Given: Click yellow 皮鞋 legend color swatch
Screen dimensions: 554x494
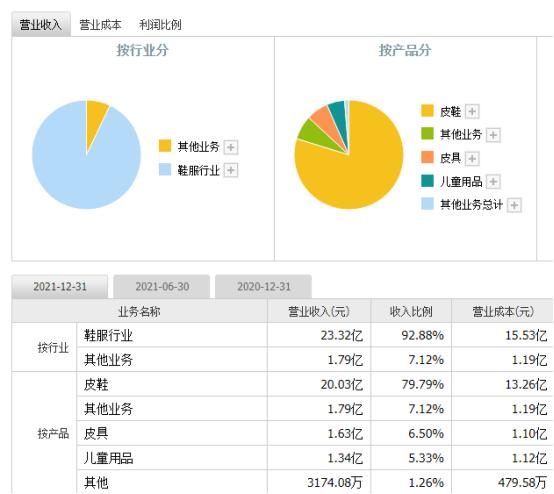Looking at the screenshot, I should click(427, 111).
